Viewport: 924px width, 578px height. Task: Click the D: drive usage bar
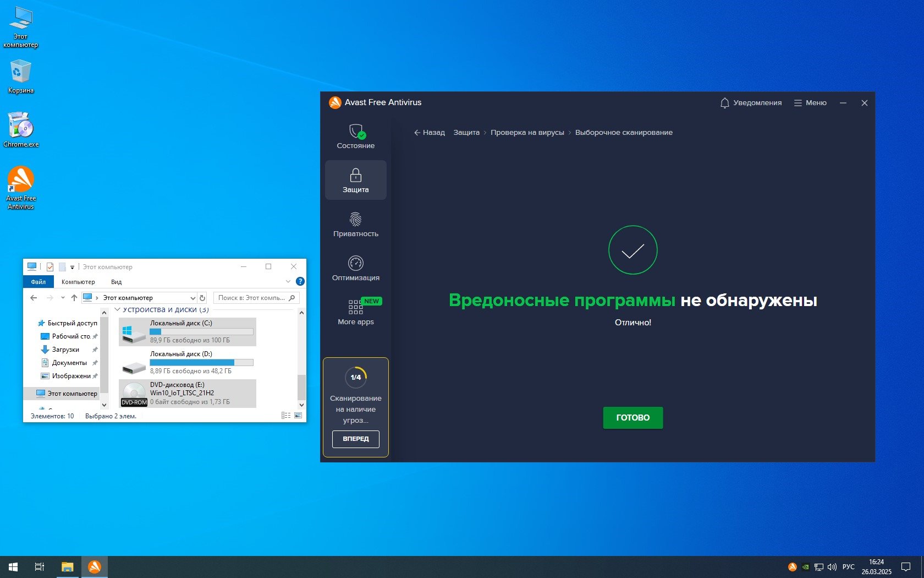(x=201, y=363)
